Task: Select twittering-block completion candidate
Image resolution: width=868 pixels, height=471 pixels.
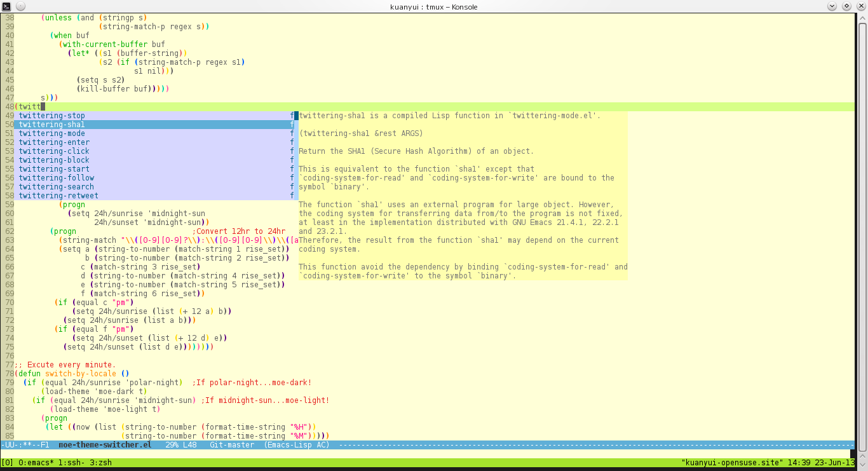Action: 156,160
